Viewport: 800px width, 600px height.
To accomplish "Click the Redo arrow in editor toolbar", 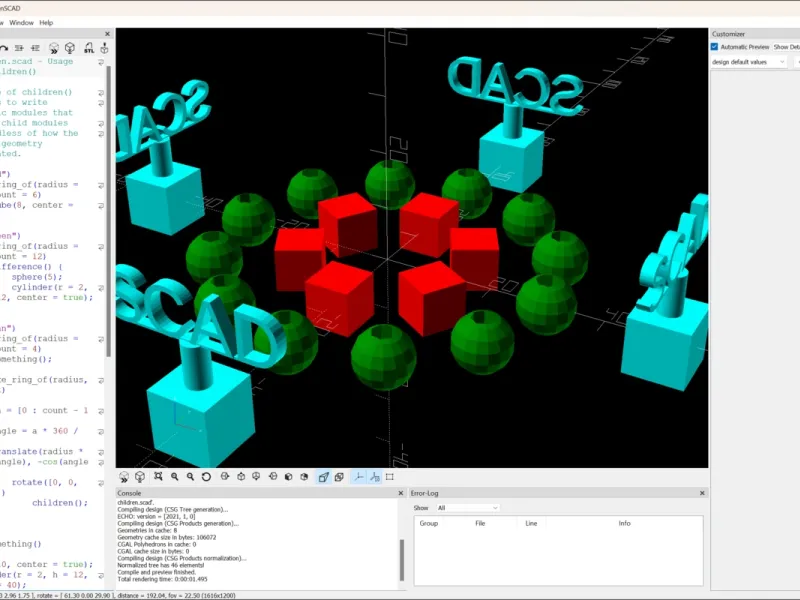I will (x=4, y=48).
